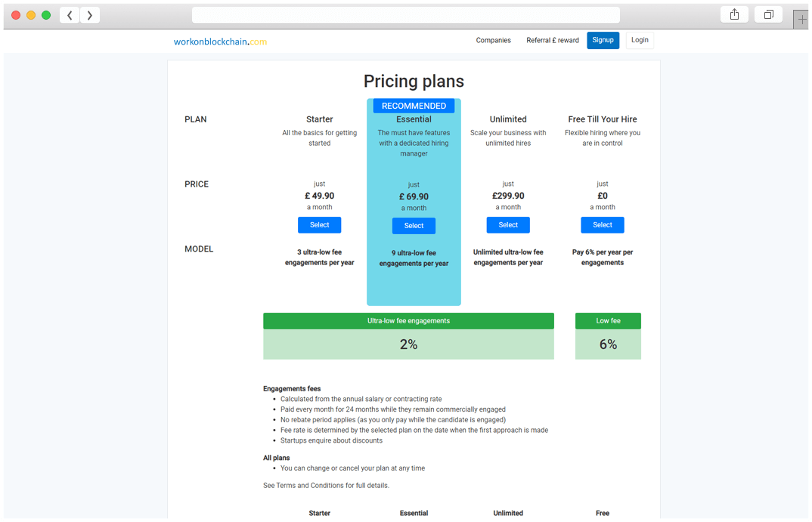Select the Free Till Your Hire plan
This screenshot has width=812, height=522.
(x=602, y=224)
